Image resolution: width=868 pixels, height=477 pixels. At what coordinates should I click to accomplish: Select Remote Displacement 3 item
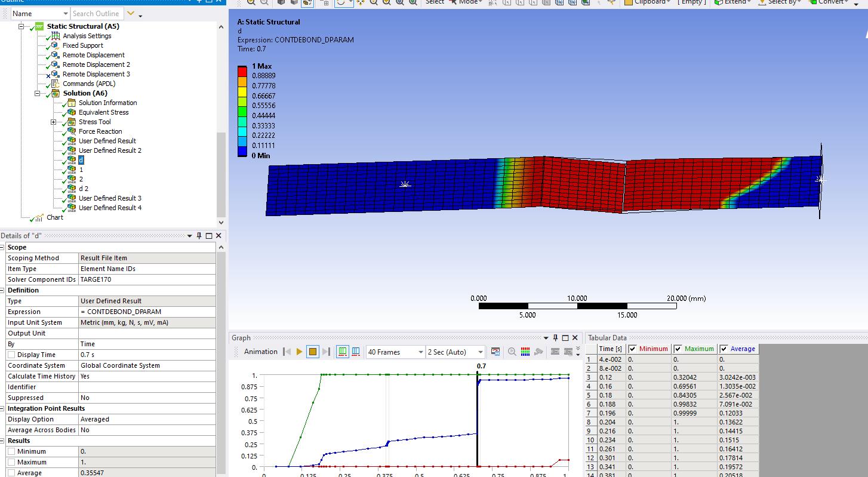pyautogui.click(x=96, y=74)
